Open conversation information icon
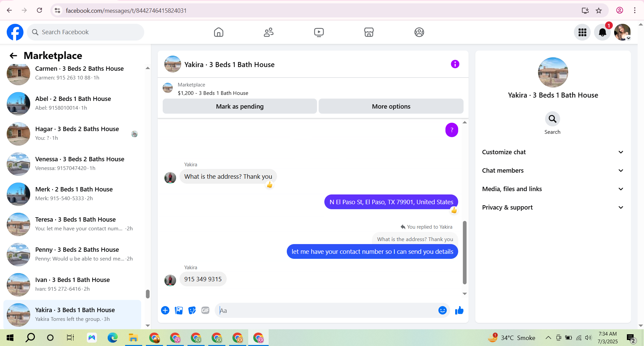This screenshot has height=346, width=644. 455,64
